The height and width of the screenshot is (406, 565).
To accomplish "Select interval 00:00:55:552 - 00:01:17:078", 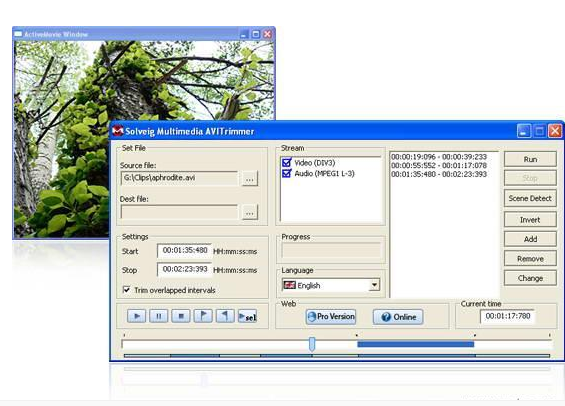I will point(439,165).
